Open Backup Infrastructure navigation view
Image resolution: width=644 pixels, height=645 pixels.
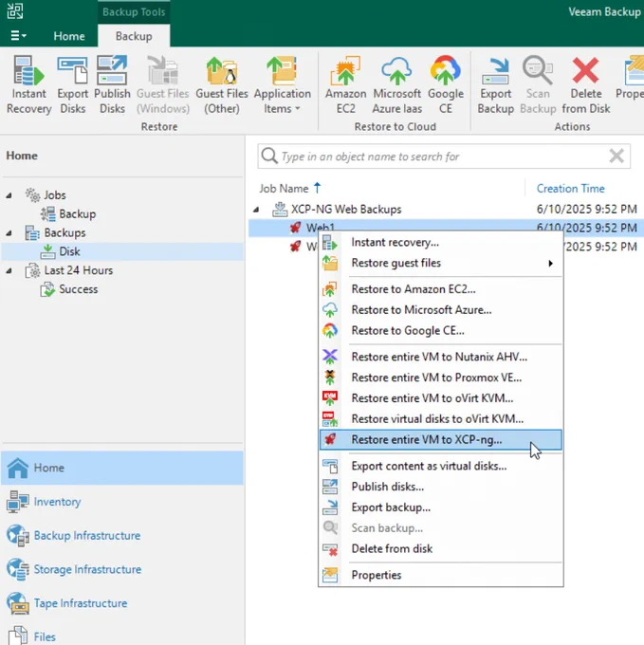(x=87, y=536)
